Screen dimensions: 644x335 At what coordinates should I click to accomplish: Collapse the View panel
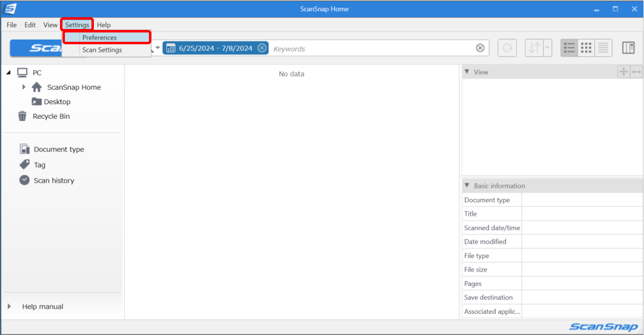(x=467, y=72)
